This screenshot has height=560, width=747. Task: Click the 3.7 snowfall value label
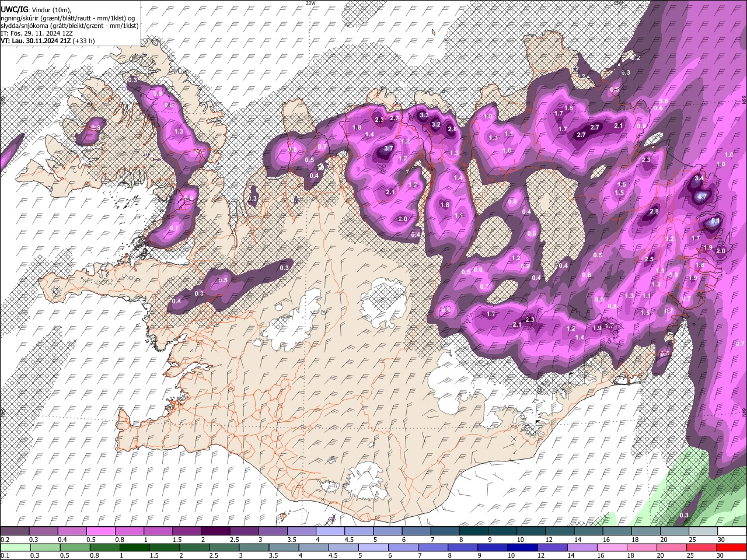pyautogui.click(x=388, y=149)
